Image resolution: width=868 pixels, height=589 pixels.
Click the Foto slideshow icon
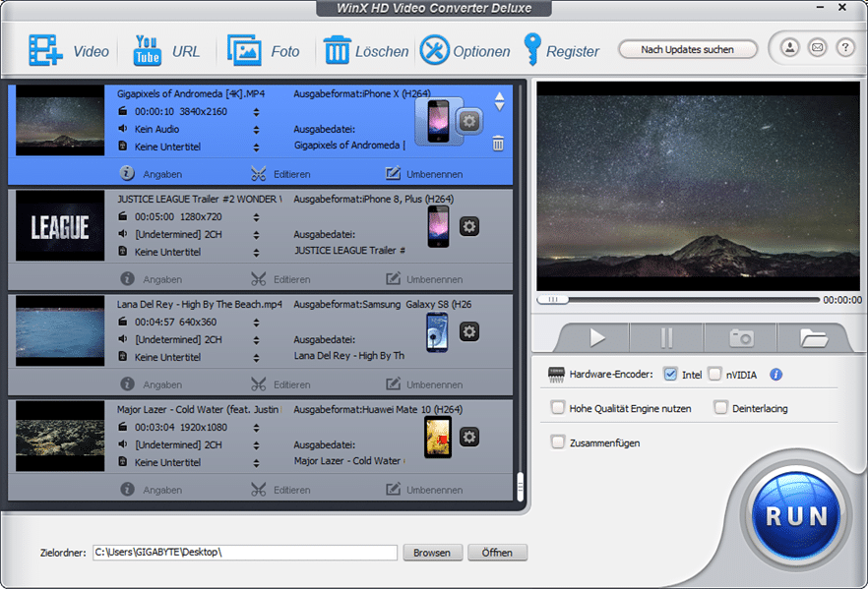[244, 50]
